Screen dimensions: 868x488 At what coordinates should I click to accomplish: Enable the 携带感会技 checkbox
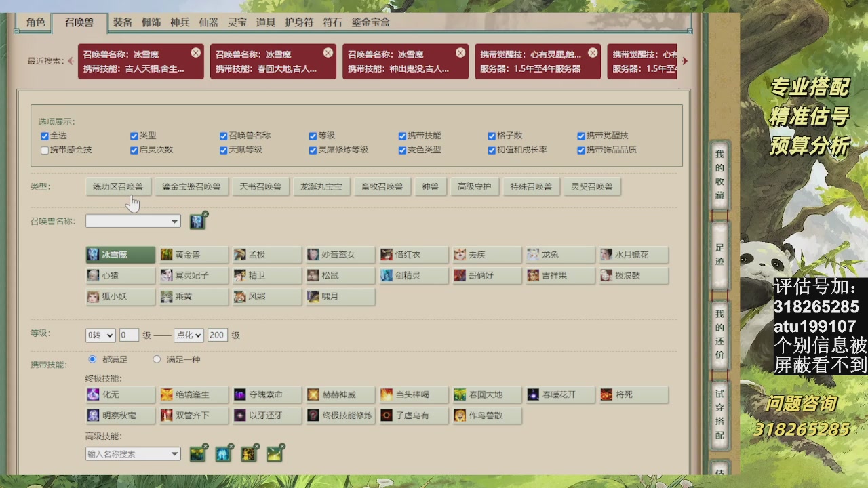tap(45, 150)
